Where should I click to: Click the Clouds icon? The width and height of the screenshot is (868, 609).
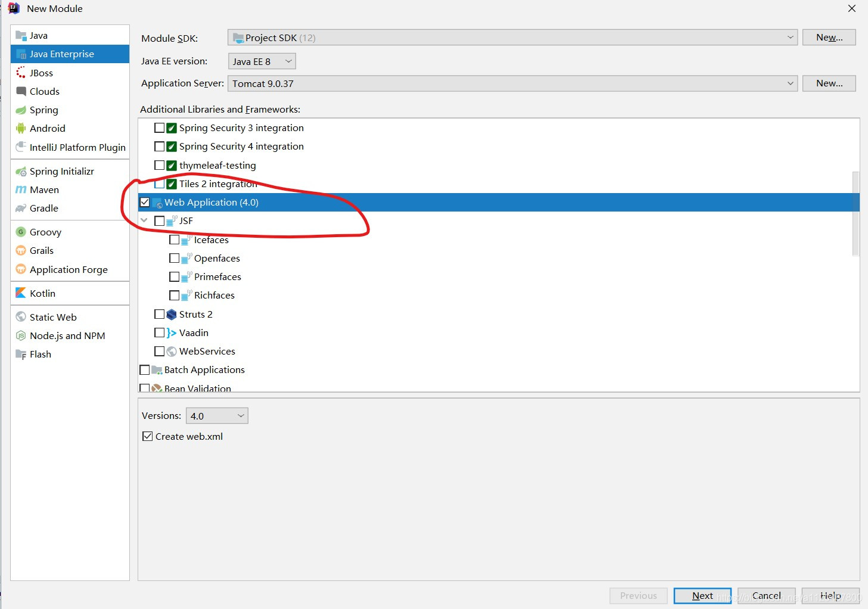(x=21, y=91)
